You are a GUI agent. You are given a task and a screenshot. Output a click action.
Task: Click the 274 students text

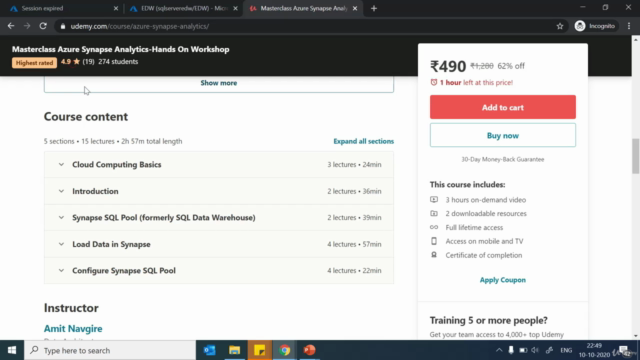[x=118, y=62]
